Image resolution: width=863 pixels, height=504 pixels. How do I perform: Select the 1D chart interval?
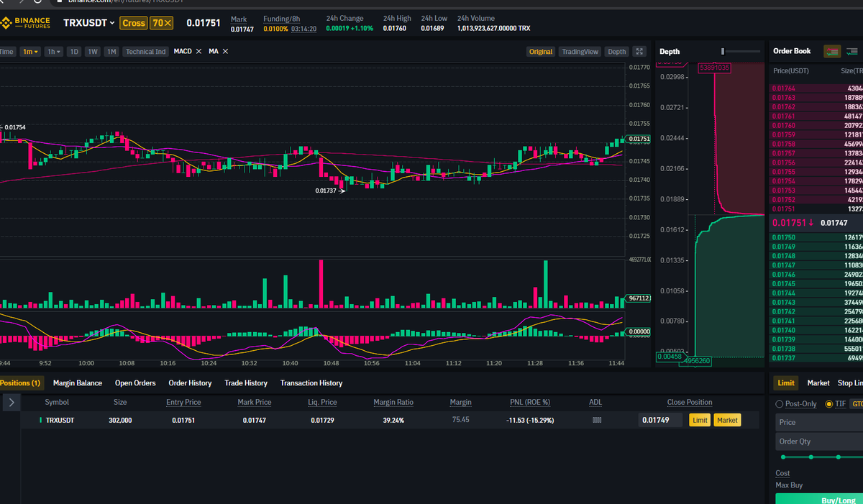click(74, 52)
